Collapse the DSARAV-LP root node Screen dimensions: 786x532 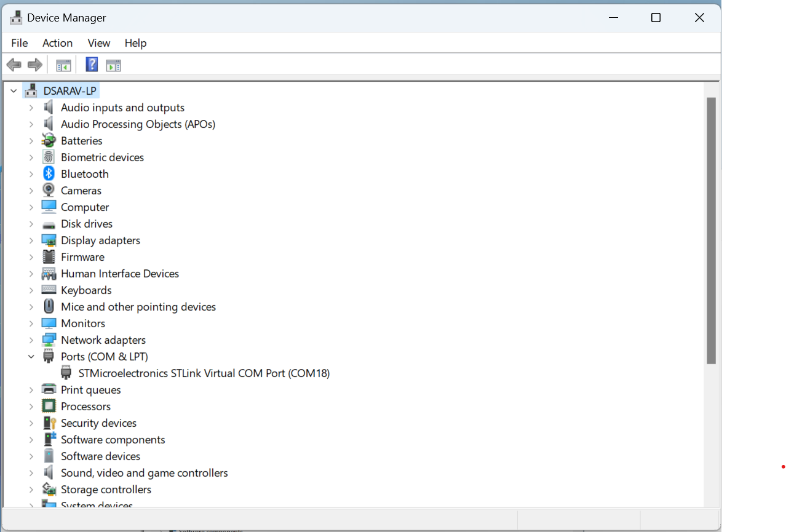14,90
